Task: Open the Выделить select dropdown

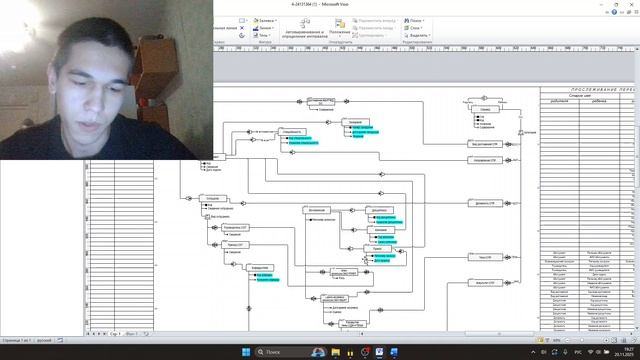Action: pyautogui.click(x=417, y=35)
